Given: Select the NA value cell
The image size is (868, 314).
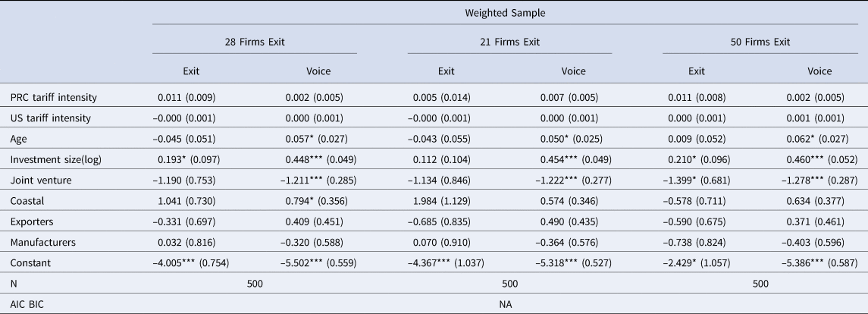Looking at the screenshot, I should pyautogui.click(x=509, y=305).
